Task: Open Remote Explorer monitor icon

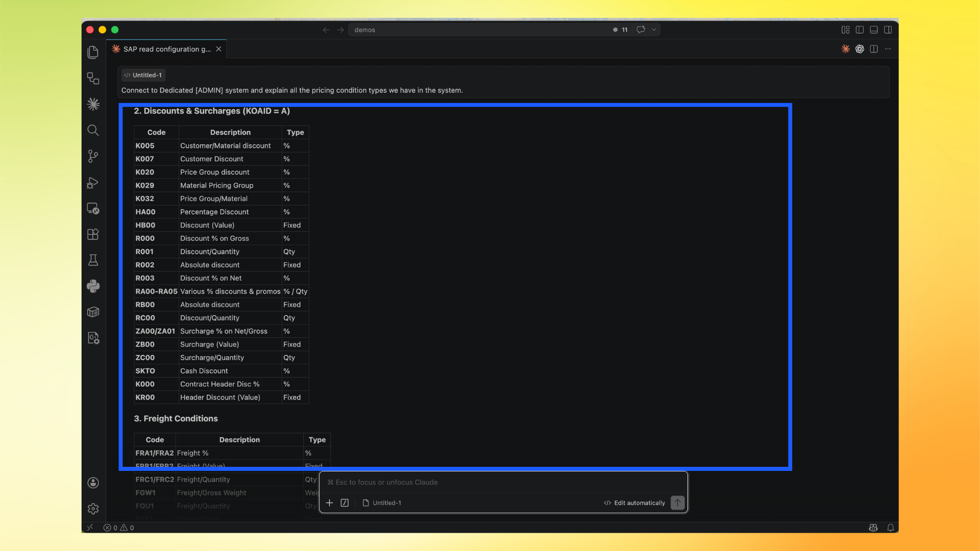Action: pos(93,208)
